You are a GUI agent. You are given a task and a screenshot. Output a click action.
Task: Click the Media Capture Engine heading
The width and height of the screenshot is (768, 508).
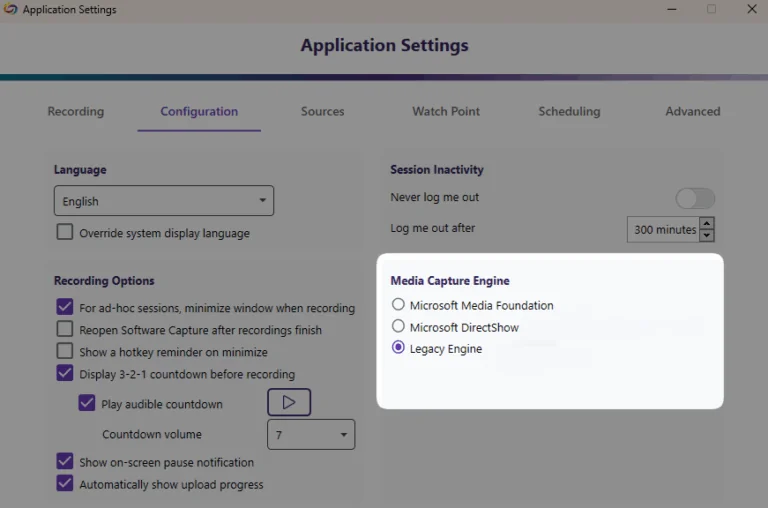click(x=450, y=281)
